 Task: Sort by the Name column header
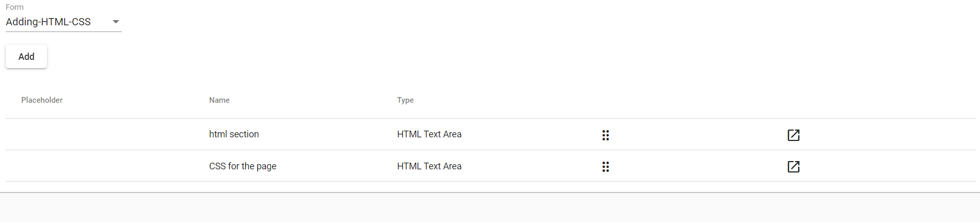tap(219, 100)
